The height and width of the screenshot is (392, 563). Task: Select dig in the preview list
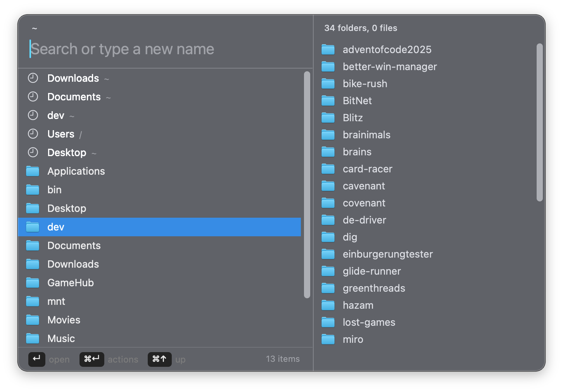(x=350, y=237)
